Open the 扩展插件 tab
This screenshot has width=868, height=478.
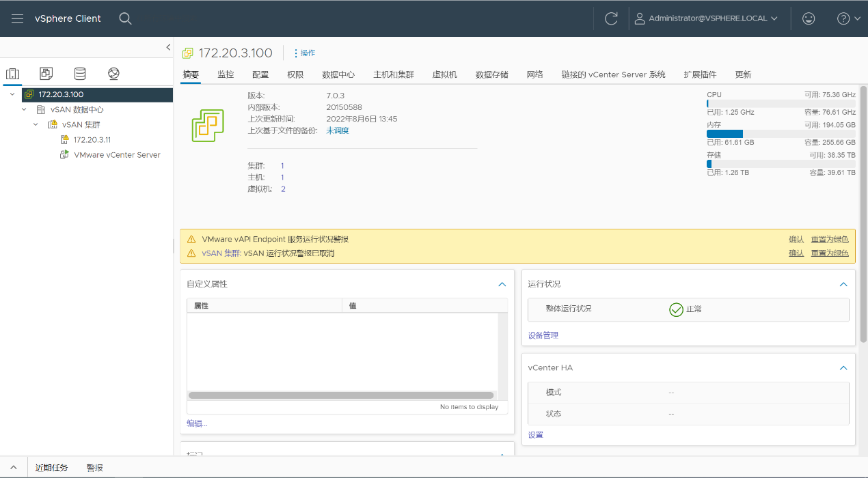[700, 74]
